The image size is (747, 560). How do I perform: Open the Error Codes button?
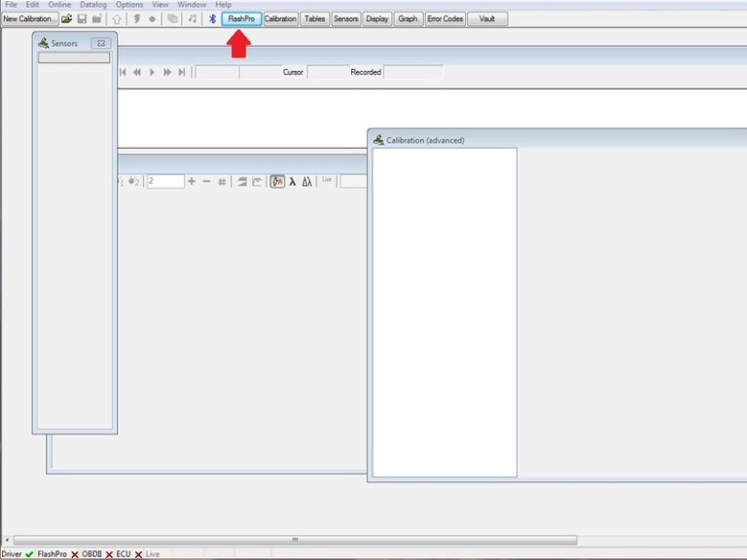point(445,19)
